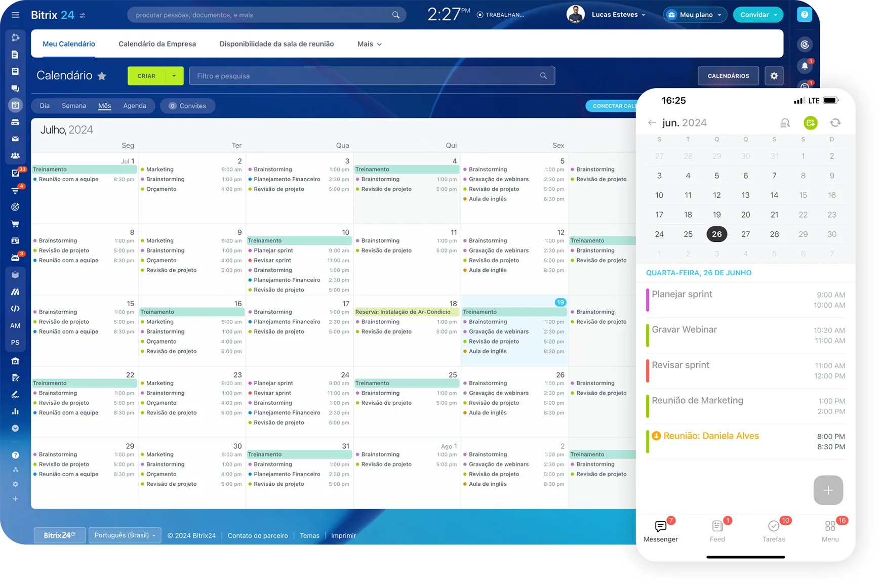Tap the sync refresh icon on phone
The image size is (882, 588).
835,123
